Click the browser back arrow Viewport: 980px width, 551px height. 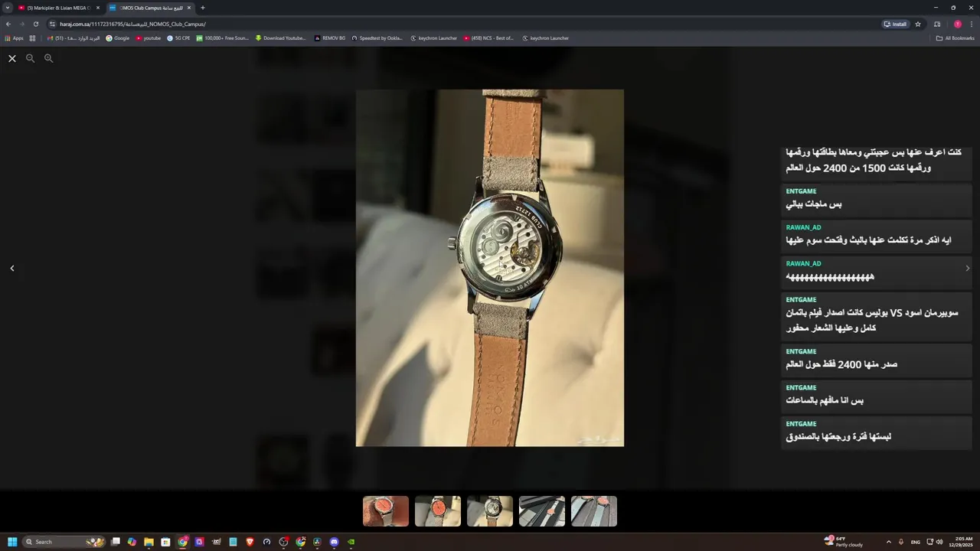pyautogui.click(x=8, y=24)
